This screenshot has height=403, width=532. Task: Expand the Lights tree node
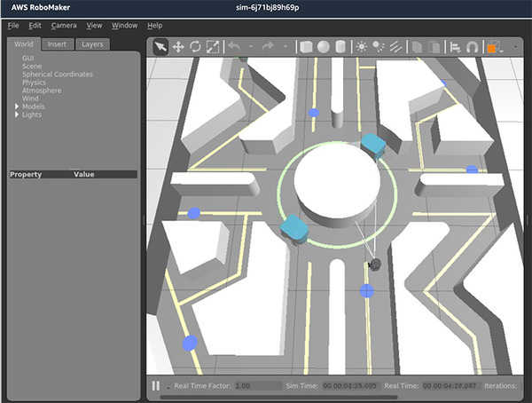(x=17, y=115)
